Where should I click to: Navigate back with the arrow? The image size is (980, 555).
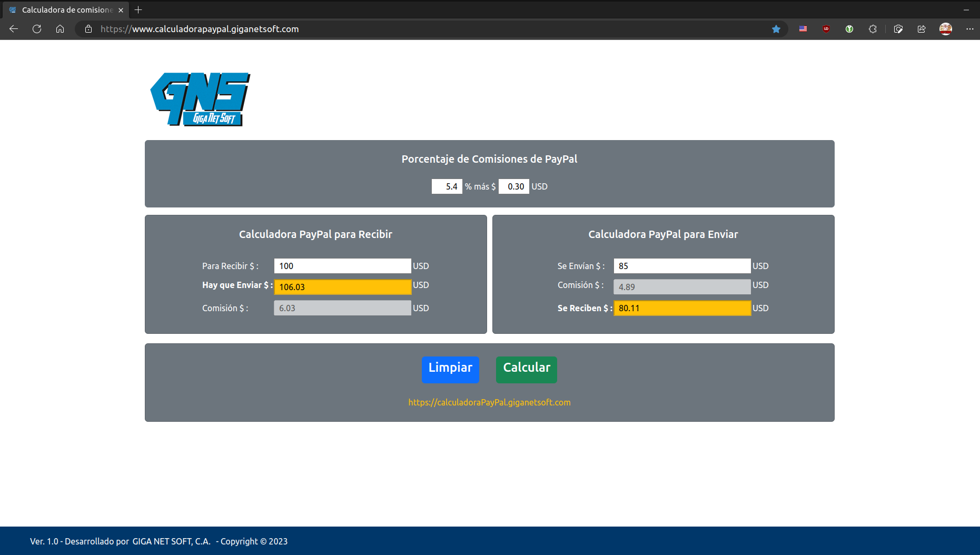pyautogui.click(x=13, y=29)
